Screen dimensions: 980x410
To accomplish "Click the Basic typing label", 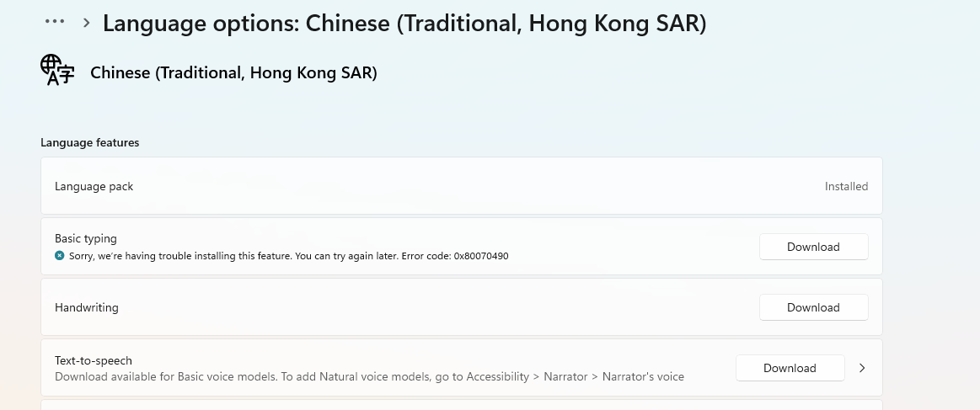I will coord(86,238).
